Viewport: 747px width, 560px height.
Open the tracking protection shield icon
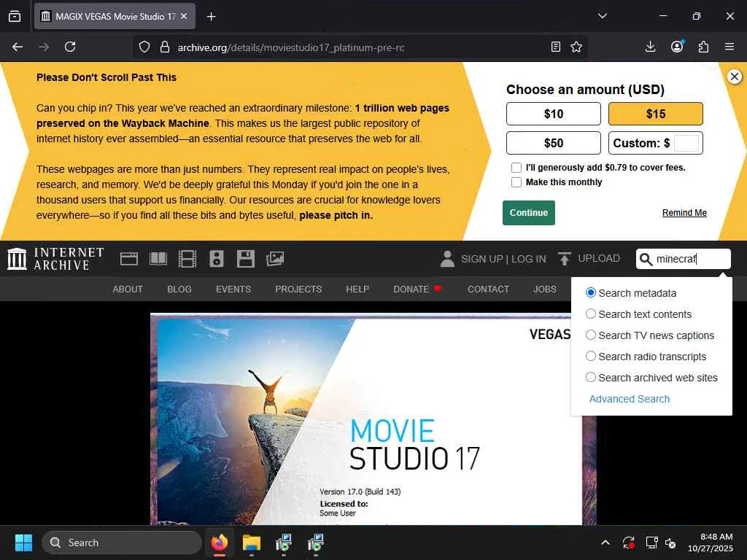coord(144,47)
